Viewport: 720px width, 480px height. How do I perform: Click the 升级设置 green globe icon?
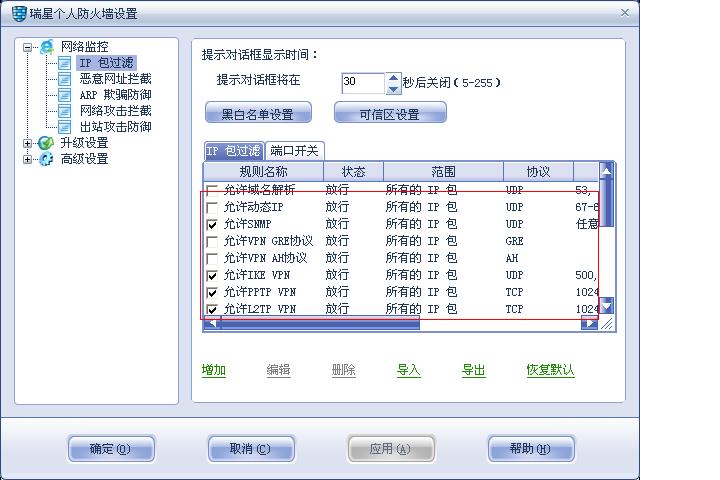(x=46, y=143)
